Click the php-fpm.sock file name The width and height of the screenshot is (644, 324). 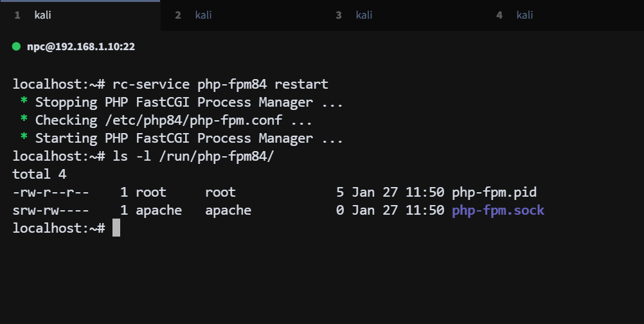[498, 210]
